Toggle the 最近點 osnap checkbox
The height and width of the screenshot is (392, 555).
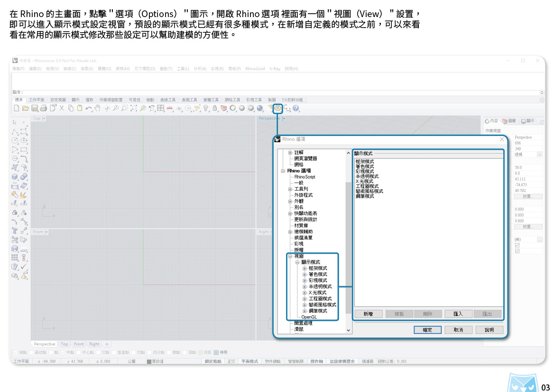(32, 352)
